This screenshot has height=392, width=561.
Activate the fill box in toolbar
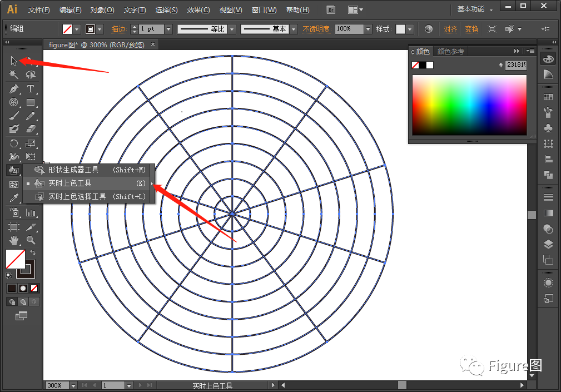16,259
